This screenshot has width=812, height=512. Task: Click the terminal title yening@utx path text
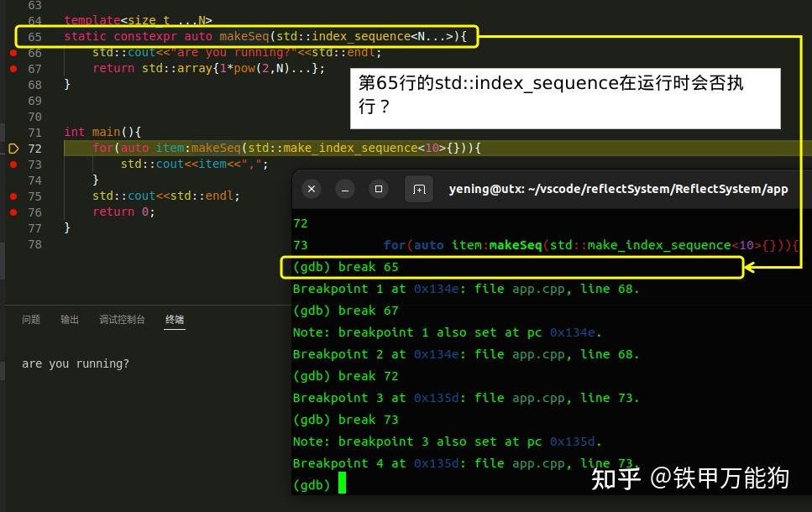click(619, 189)
